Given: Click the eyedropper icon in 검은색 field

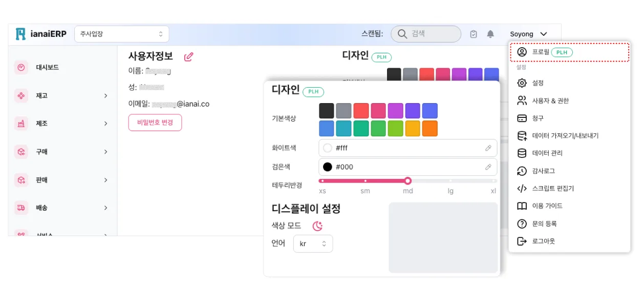Looking at the screenshot, I should (x=488, y=167).
